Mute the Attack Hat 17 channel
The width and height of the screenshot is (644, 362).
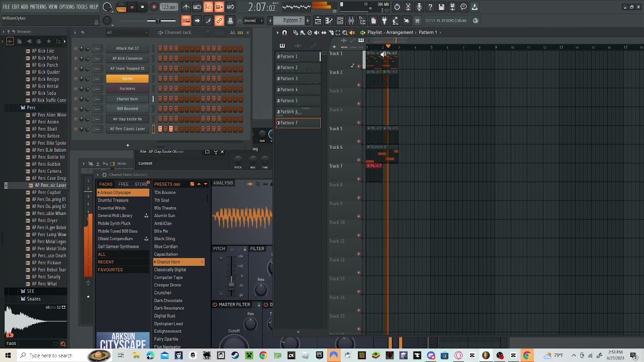coord(75,48)
